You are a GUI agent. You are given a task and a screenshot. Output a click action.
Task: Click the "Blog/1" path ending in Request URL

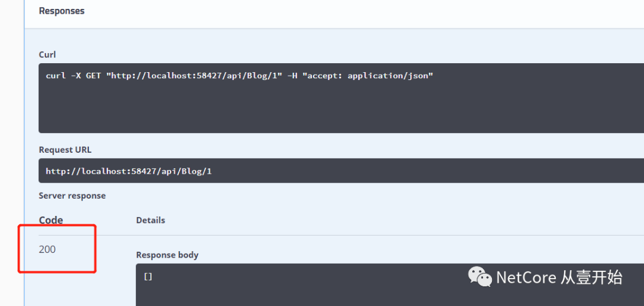(x=197, y=171)
